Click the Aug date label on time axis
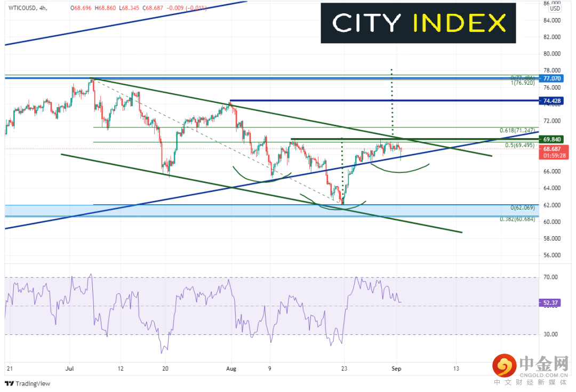576x392 pixels. tap(231, 369)
